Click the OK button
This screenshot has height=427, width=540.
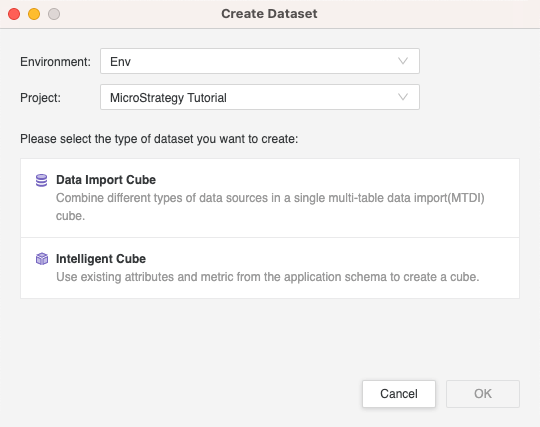(x=483, y=394)
